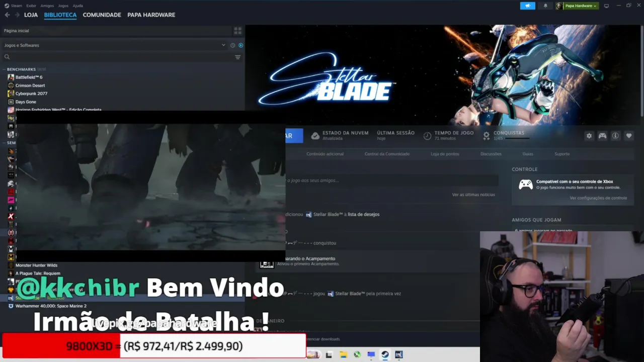644x362 pixels.
Task: Toggle ready-to-play filter icon
Action: point(240,45)
